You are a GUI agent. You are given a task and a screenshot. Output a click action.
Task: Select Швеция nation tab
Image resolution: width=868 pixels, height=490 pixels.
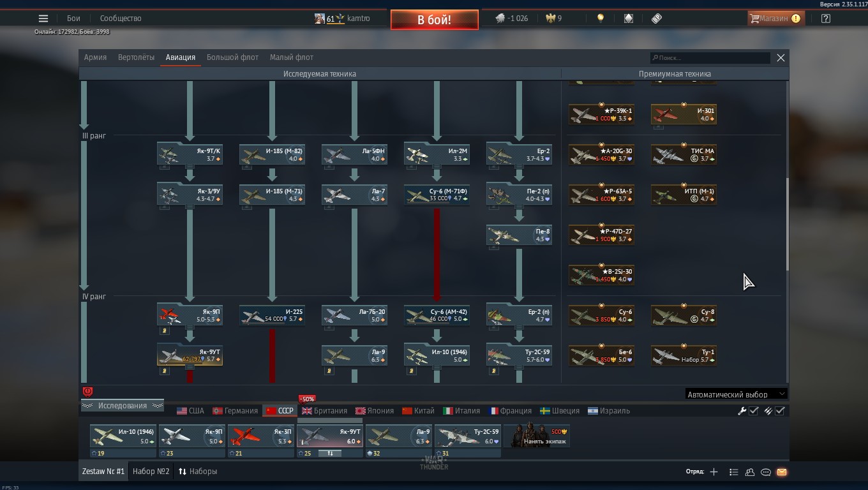(x=560, y=411)
